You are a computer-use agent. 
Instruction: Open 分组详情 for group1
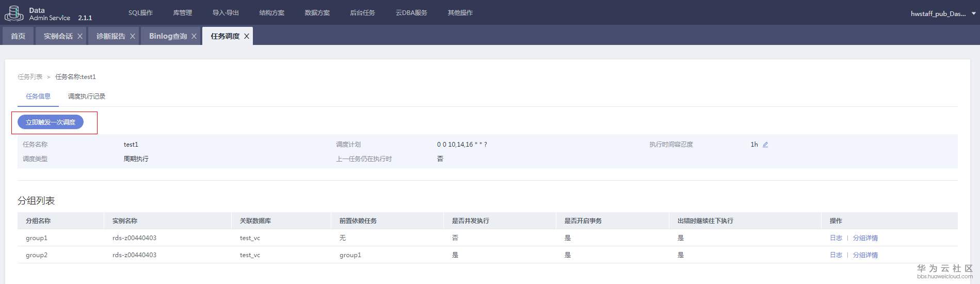coord(865,238)
